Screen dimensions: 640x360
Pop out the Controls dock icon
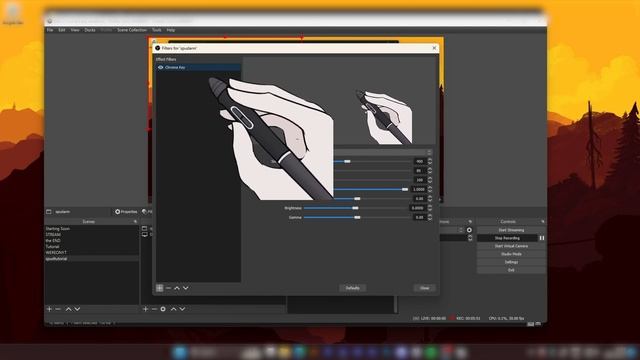(542, 222)
